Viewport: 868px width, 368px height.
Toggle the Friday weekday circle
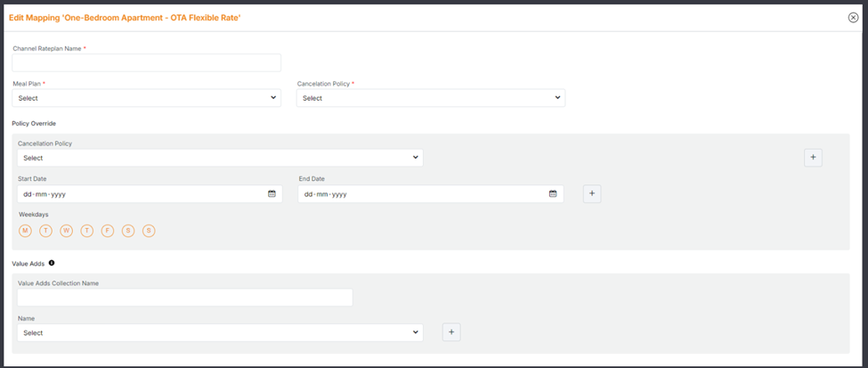pos(108,231)
